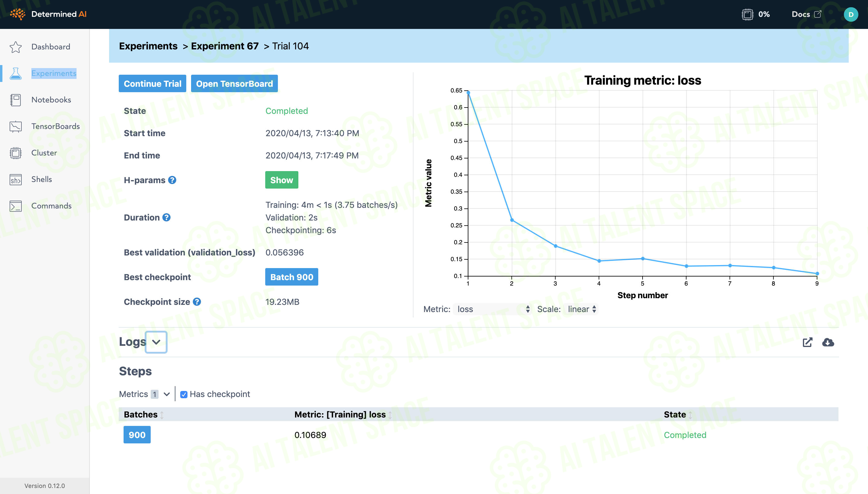Go to Dashboard in sidebar

(x=51, y=47)
